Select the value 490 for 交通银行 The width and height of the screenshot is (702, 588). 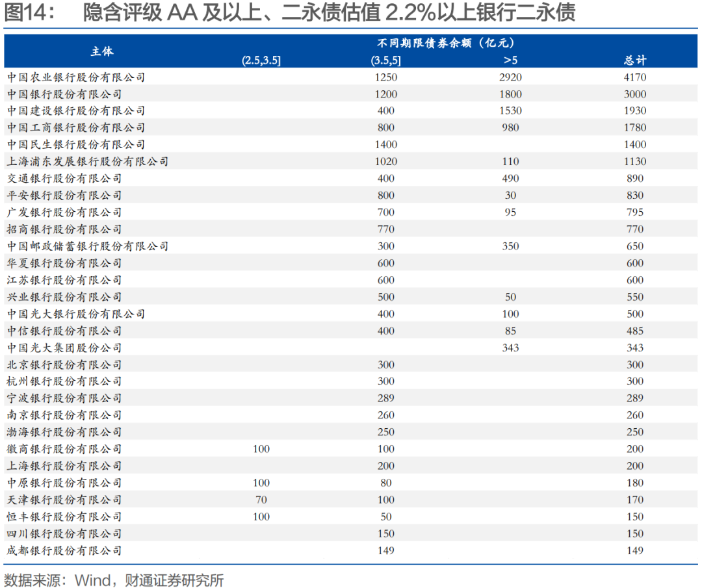pyautogui.click(x=510, y=179)
